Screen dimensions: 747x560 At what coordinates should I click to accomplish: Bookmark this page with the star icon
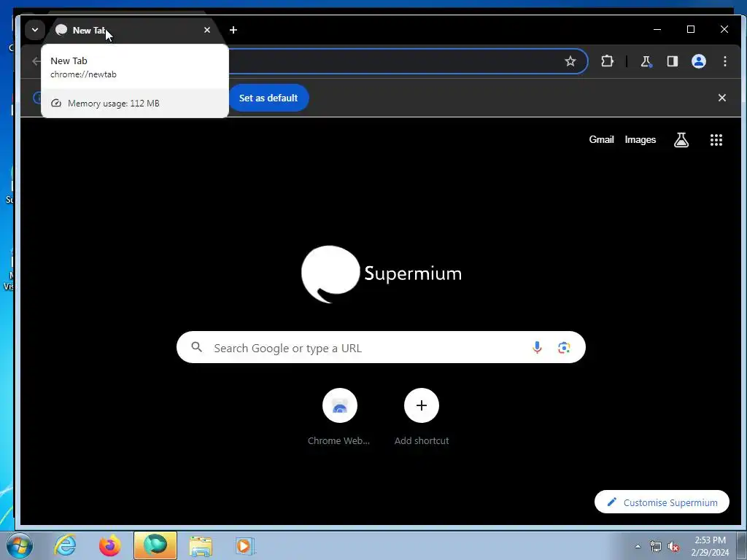pos(570,61)
